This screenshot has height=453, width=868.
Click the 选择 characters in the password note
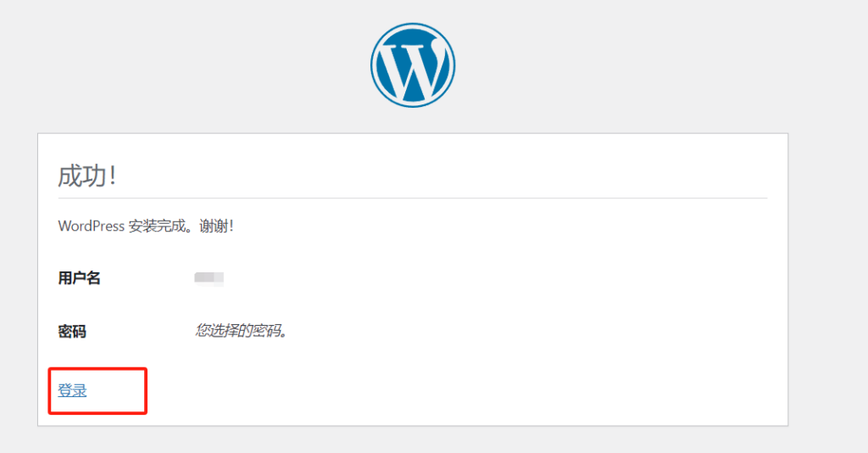[223, 330]
